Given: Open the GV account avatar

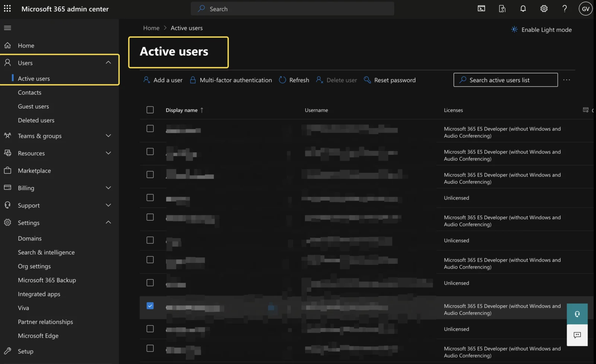Looking at the screenshot, I should coord(586,9).
